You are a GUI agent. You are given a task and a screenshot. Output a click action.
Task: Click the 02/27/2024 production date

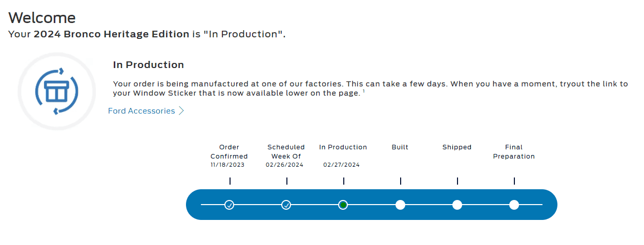[x=342, y=165]
